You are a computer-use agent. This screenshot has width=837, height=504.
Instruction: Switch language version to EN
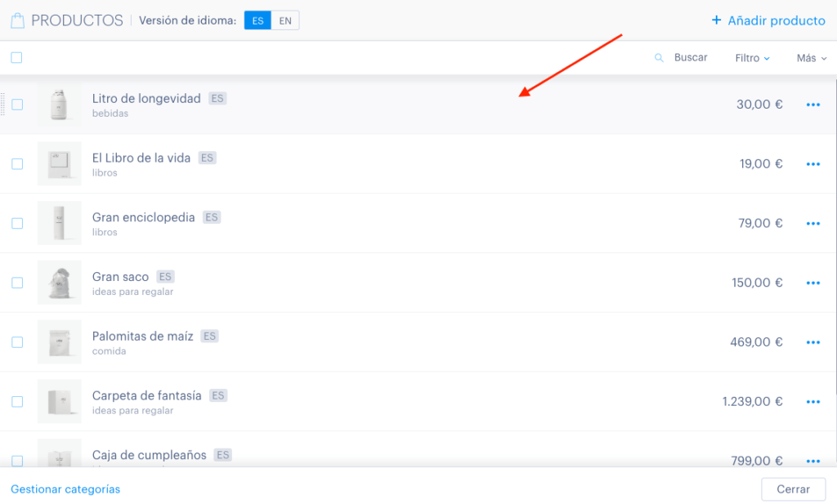[x=285, y=20]
